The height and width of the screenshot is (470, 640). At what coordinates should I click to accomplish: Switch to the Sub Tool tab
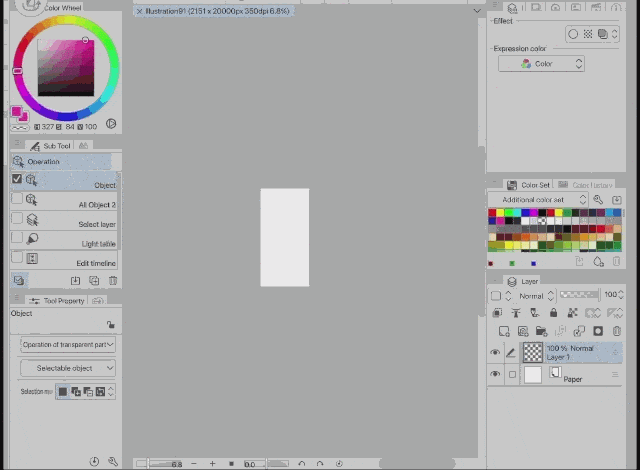click(50, 146)
